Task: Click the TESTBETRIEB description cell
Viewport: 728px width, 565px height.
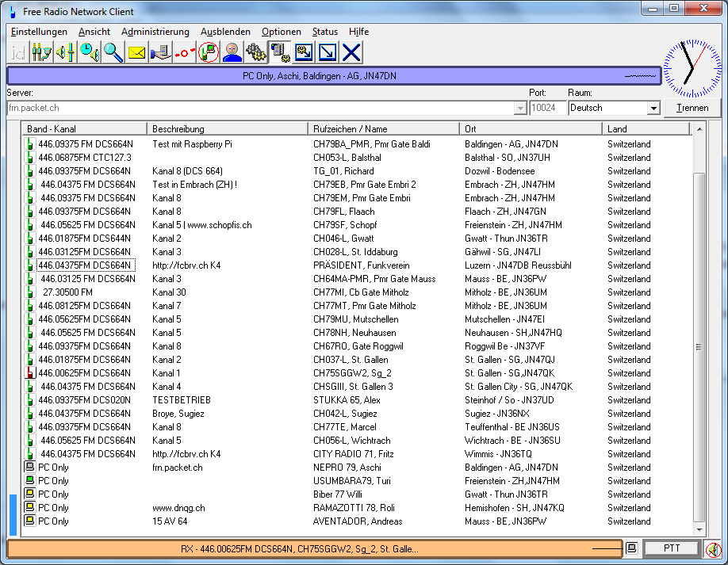Action: click(x=182, y=400)
